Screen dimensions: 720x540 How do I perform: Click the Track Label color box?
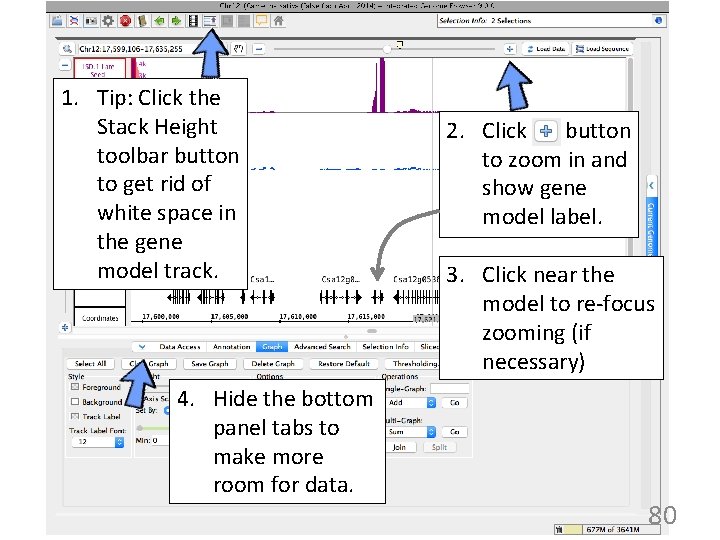[75, 416]
